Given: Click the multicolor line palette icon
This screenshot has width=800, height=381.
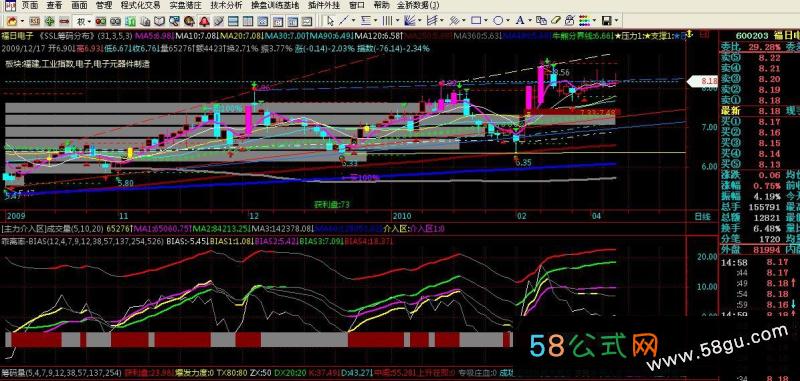Looking at the screenshot, I should [x=585, y=21].
